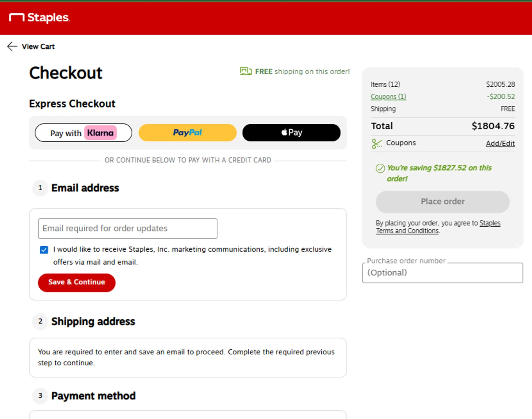
Task: Click the scissors coupon icon
Action: pyautogui.click(x=377, y=143)
